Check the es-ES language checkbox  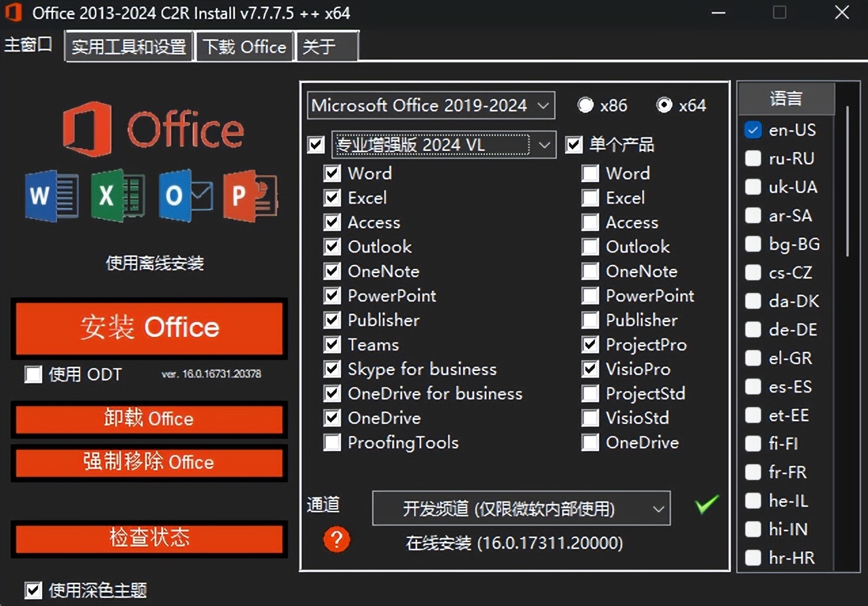(x=753, y=387)
